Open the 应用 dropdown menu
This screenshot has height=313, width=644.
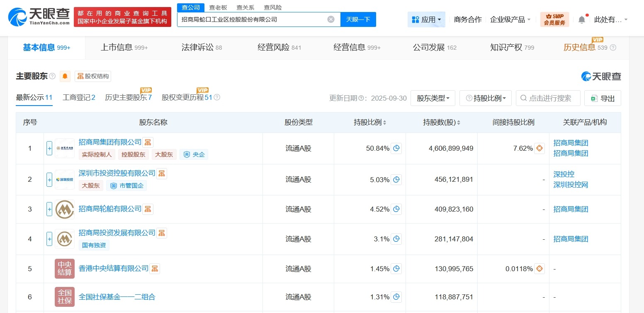coord(426,19)
